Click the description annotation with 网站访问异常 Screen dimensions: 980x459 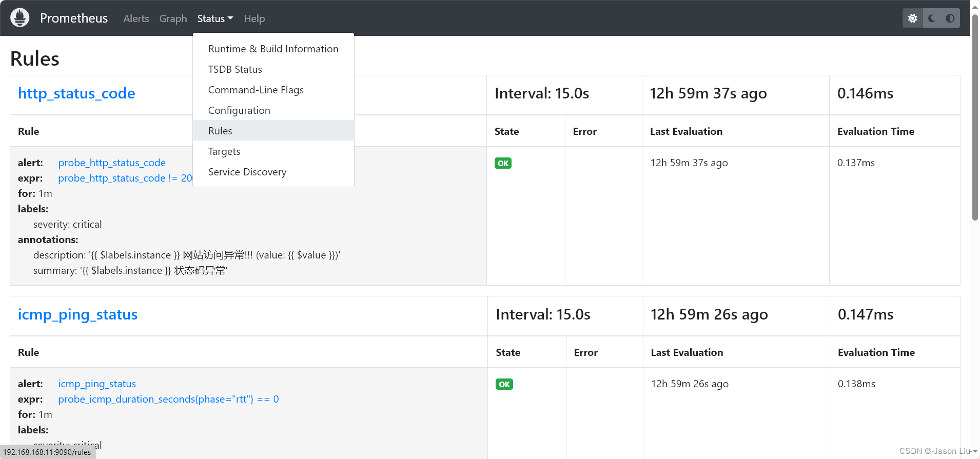[x=187, y=255]
